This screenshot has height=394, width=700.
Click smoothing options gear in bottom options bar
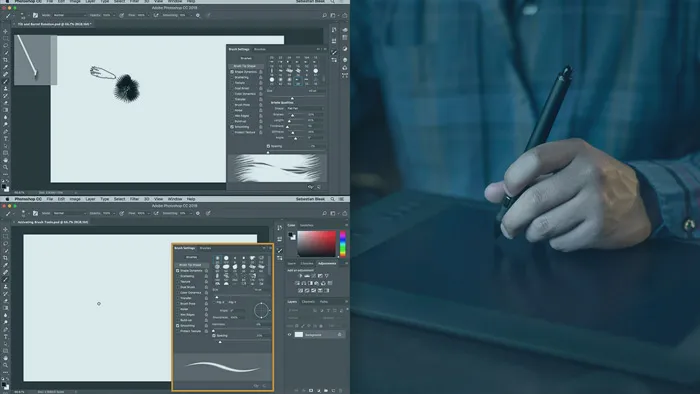pos(198,213)
